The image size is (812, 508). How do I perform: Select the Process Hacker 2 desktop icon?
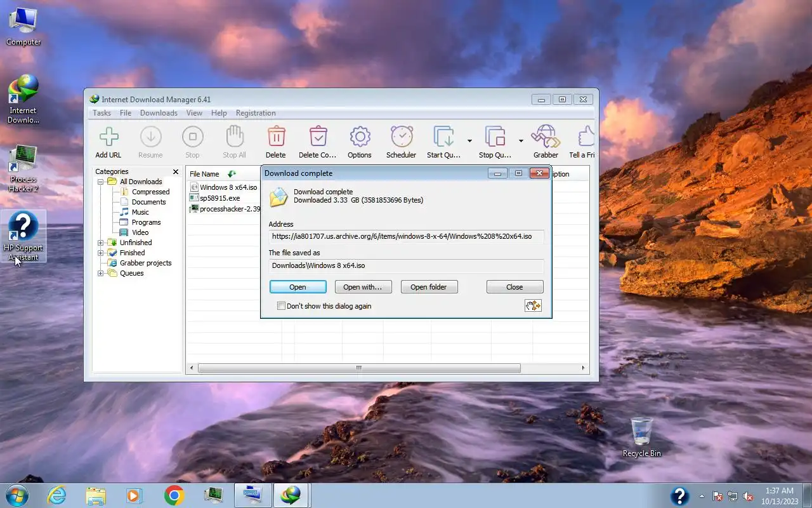[x=23, y=168]
